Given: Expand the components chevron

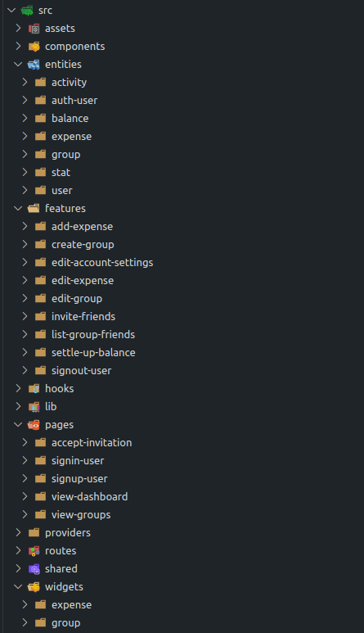Looking at the screenshot, I should point(18,47).
